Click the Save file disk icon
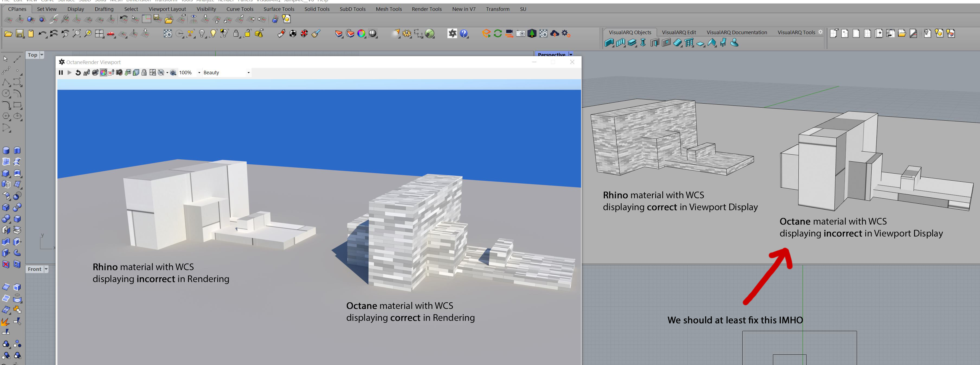The width and height of the screenshot is (980, 365). pos(20,34)
